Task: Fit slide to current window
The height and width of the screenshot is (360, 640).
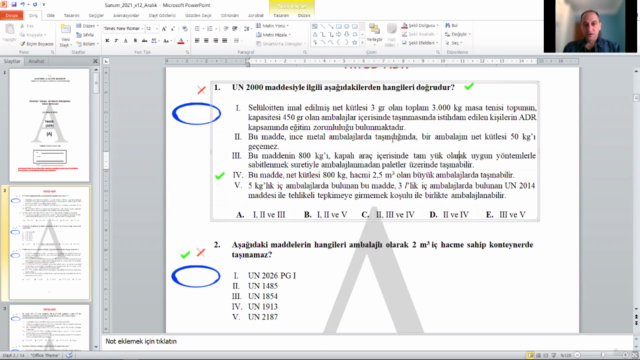Action: 634,356
